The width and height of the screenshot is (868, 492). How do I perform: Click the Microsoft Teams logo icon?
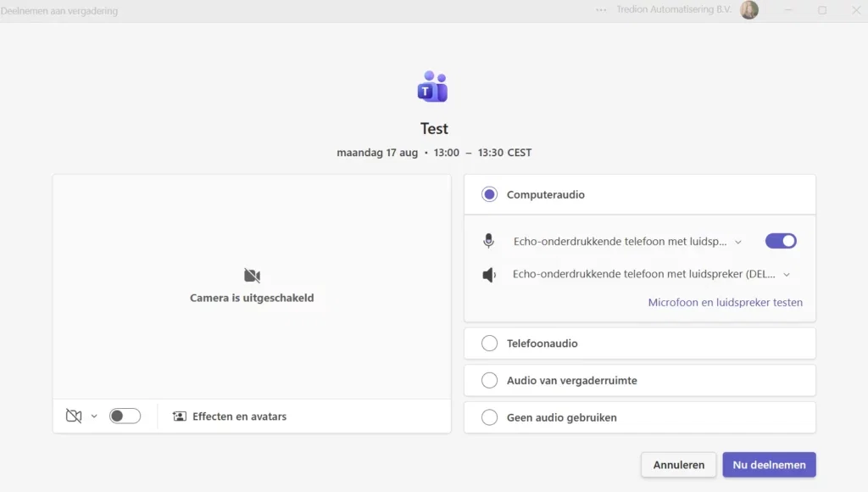[433, 87]
